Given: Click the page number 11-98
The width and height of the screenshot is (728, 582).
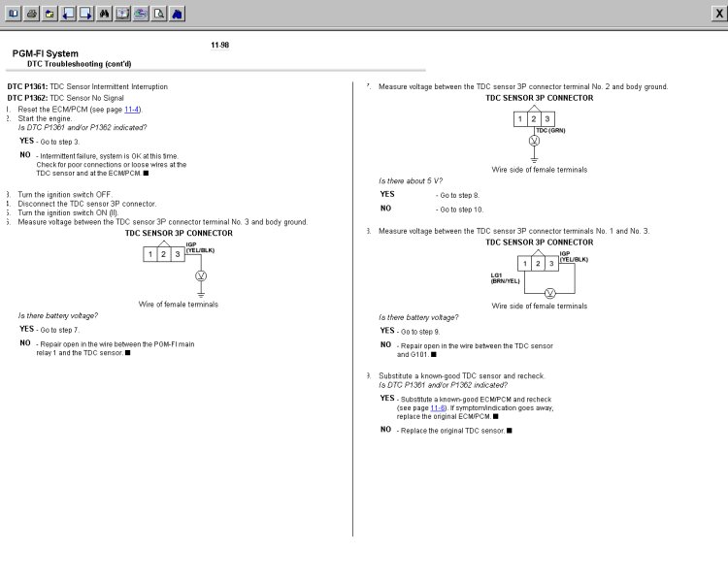Looking at the screenshot, I should pyautogui.click(x=219, y=45).
